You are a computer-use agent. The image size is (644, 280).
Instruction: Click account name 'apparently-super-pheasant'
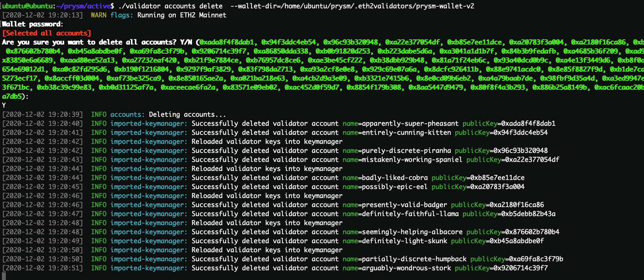(x=410, y=124)
